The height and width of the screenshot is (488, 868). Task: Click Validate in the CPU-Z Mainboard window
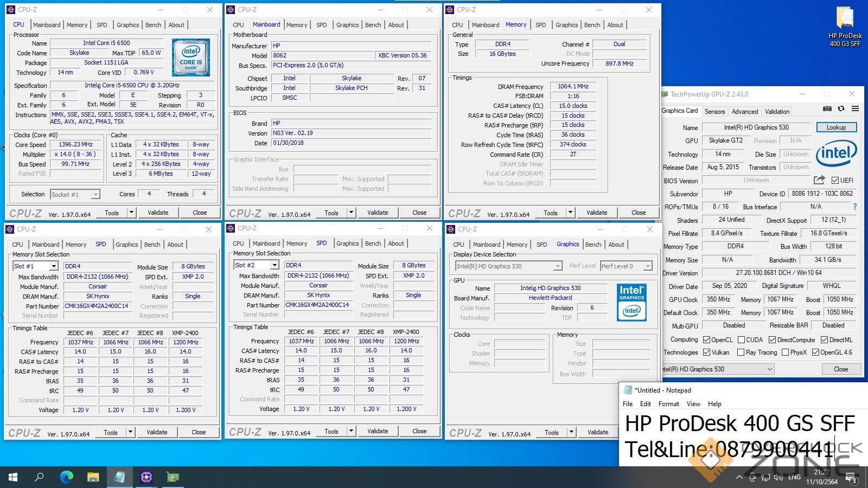tap(378, 213)
